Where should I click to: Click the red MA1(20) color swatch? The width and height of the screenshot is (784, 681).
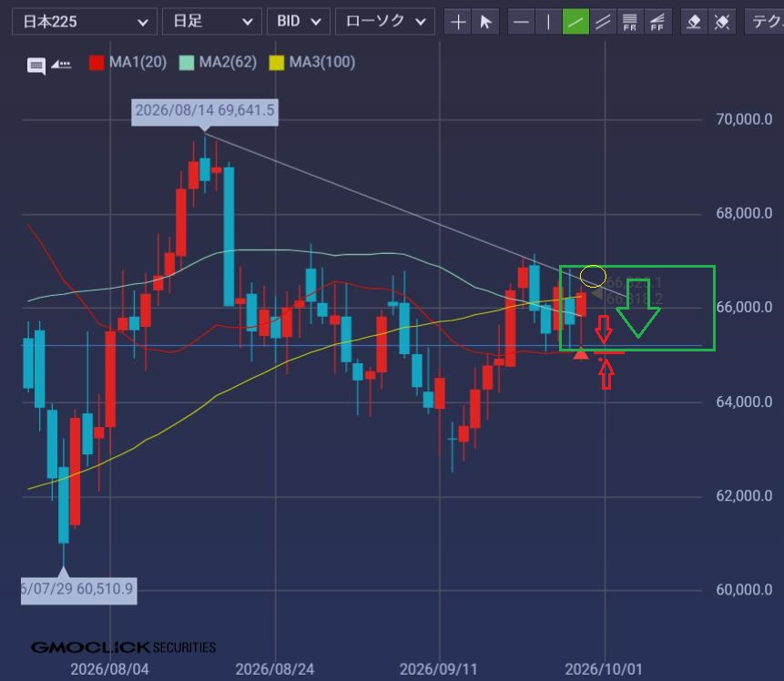tap(97, 63)
